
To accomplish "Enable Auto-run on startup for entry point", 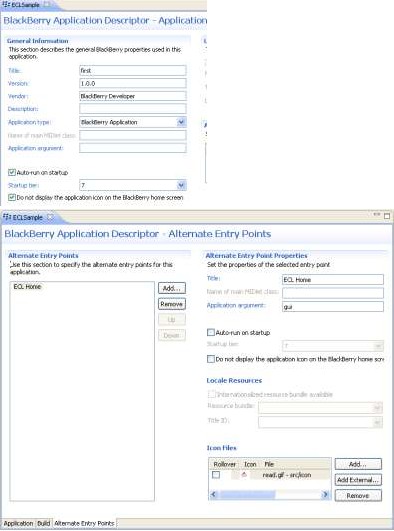I will point(211,332).
